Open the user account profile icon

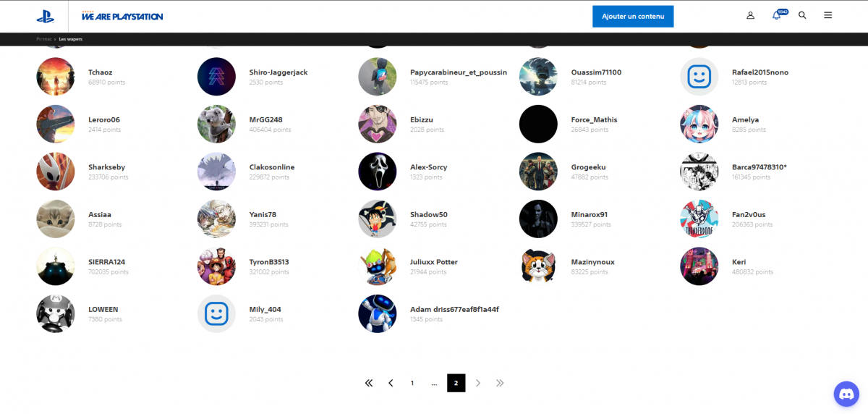coord(750,15)
